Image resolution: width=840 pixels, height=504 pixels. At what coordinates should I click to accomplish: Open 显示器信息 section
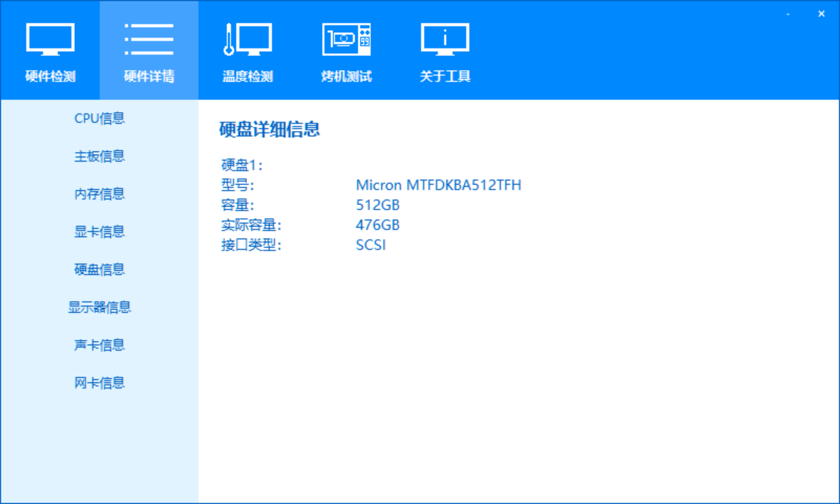(x=99, y=307)
